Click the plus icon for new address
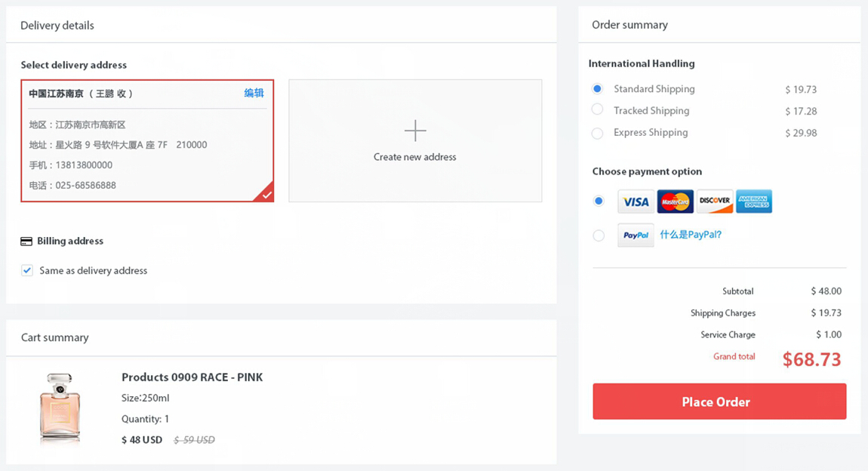Screen dimensions: 868x471 coord(415,131)
